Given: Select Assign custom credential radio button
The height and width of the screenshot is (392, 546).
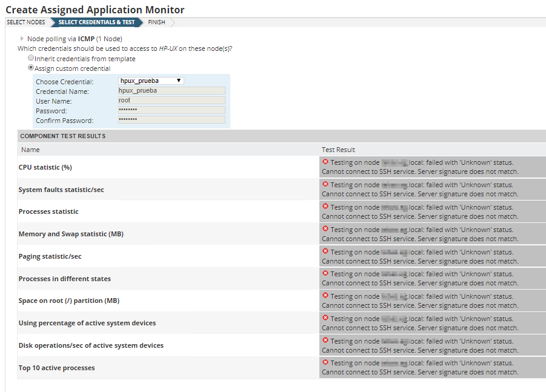Looking at the screenshot, I should pos(31,67).
